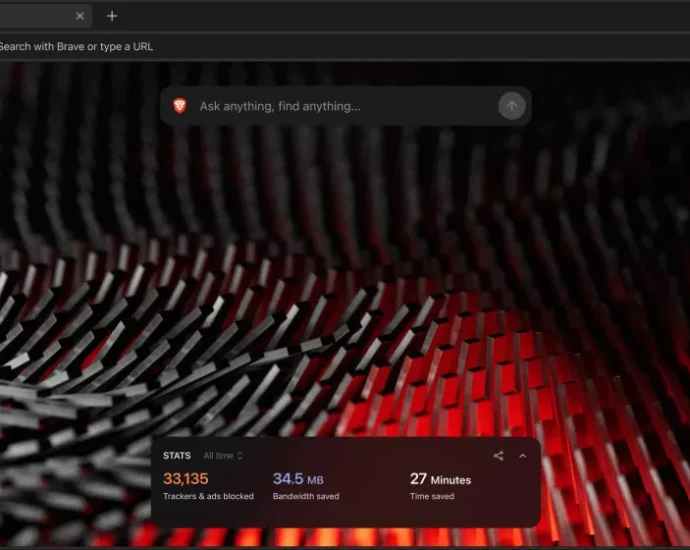Open a new tab with plus button
The image size is (690, 550).
[x=112, y=16]
